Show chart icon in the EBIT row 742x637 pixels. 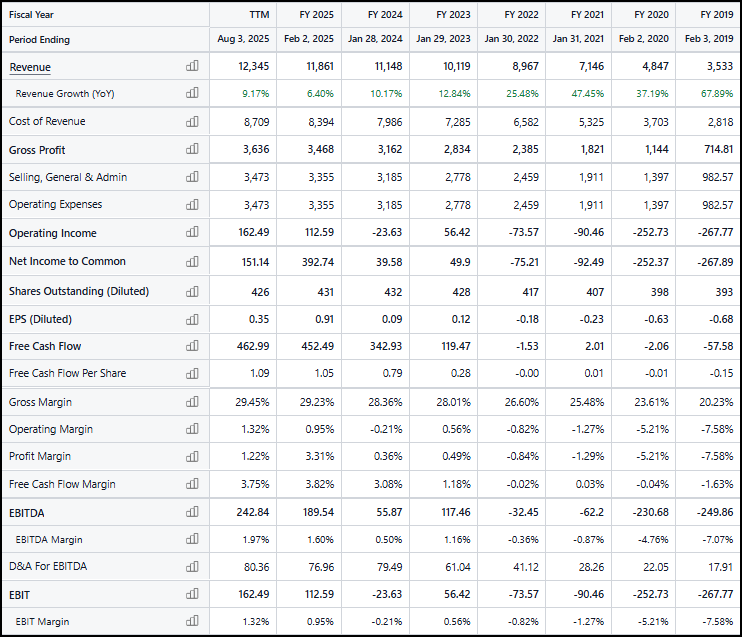(192, 593)
